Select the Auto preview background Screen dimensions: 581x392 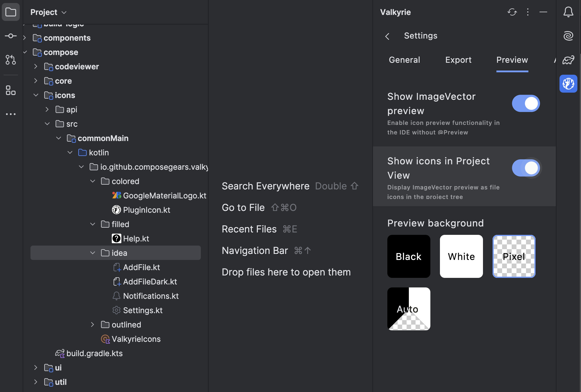pos(409,309)
